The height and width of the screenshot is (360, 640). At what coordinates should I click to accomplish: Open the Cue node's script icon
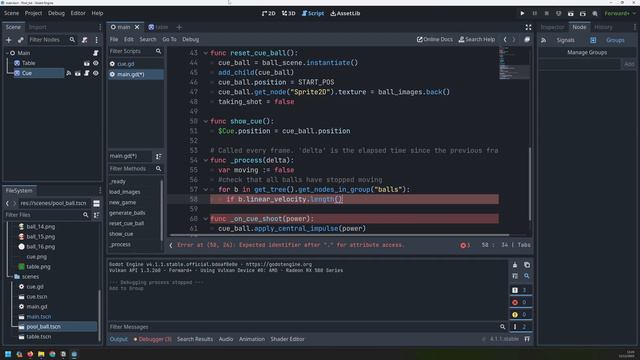[87, 73]
